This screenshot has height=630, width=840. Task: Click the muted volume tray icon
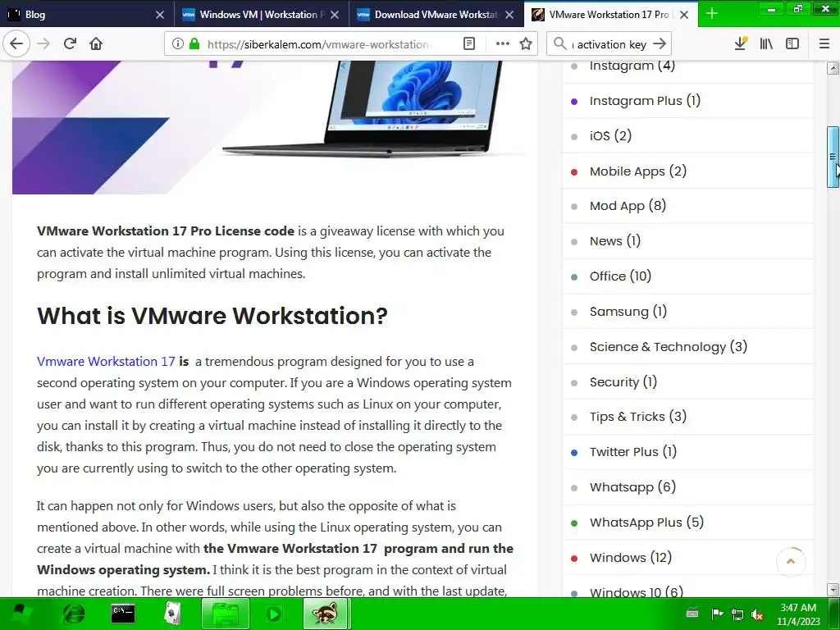757,614
